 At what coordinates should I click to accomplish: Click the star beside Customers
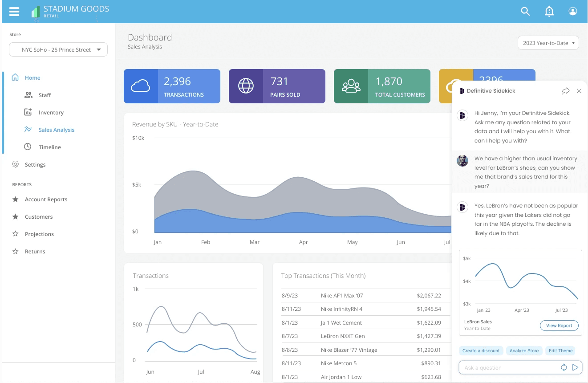tap(16, 216)
